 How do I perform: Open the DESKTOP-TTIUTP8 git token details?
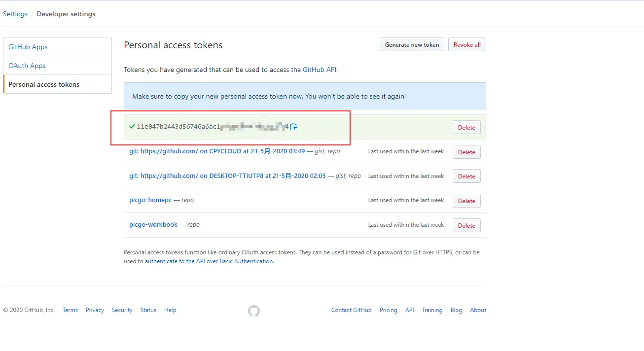tap(227, 175)
